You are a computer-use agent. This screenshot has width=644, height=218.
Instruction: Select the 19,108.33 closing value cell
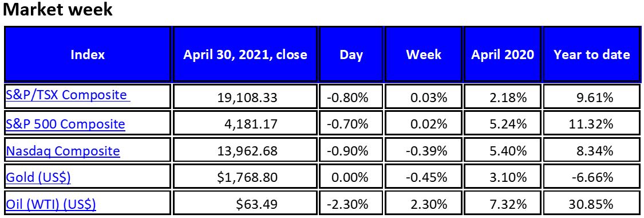245,96
